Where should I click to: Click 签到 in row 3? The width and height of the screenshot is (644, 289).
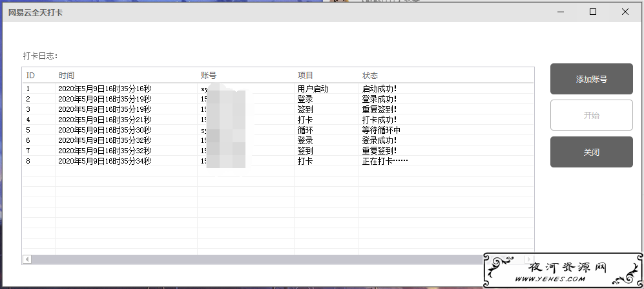tap(305, 109)
